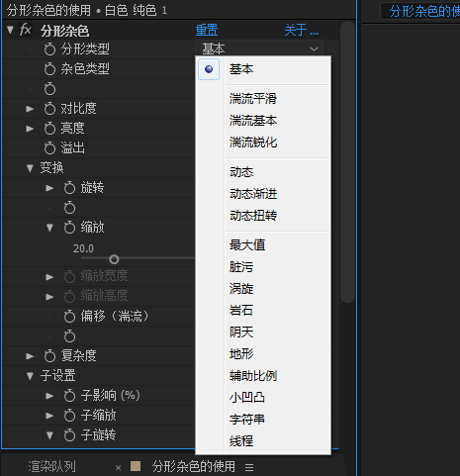Choose 湍流锐化 fractal type
This screenshot has height=476, width=460.
pos(253,143)
